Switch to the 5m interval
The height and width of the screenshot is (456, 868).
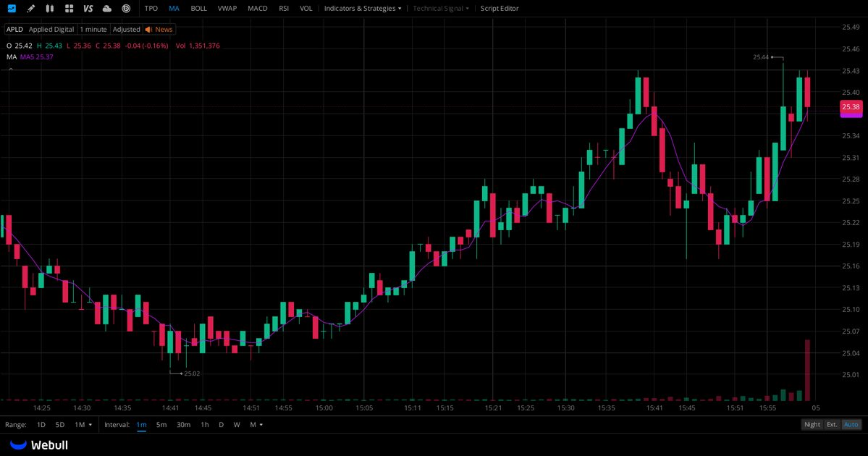click(161, 424)
